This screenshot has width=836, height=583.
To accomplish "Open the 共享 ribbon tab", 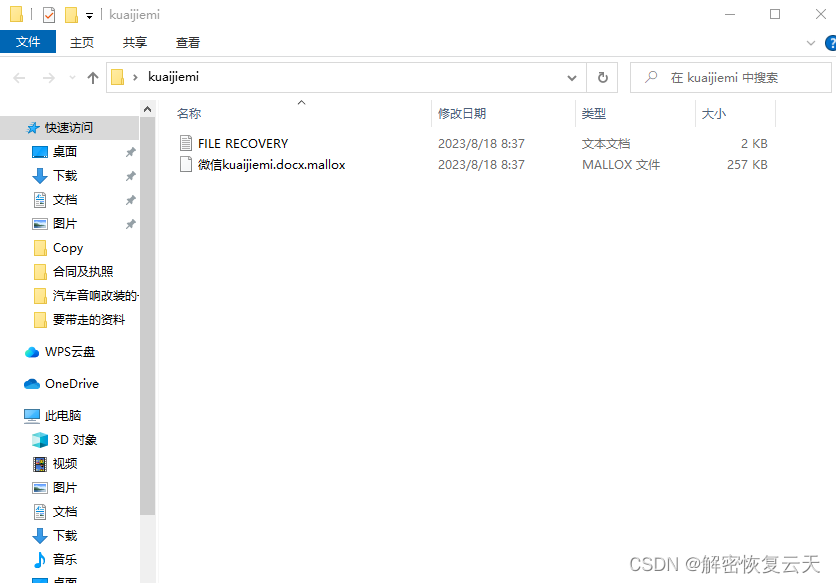I will [135, 42].
